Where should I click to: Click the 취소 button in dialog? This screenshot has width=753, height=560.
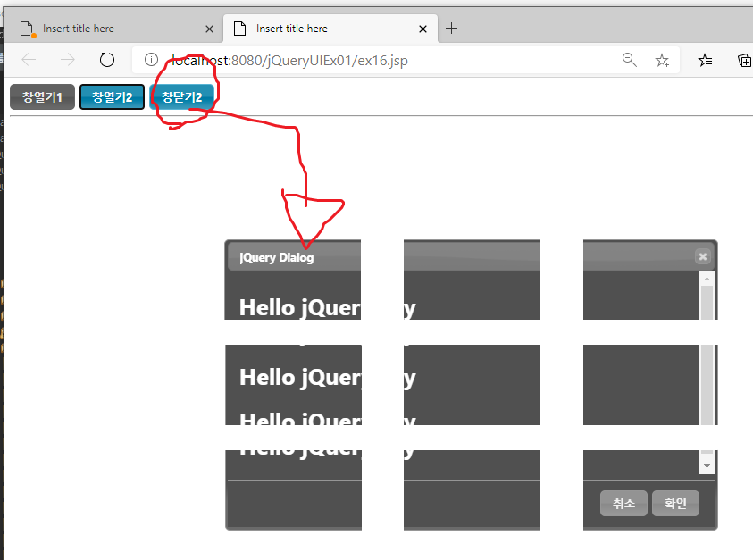(623, 504)
